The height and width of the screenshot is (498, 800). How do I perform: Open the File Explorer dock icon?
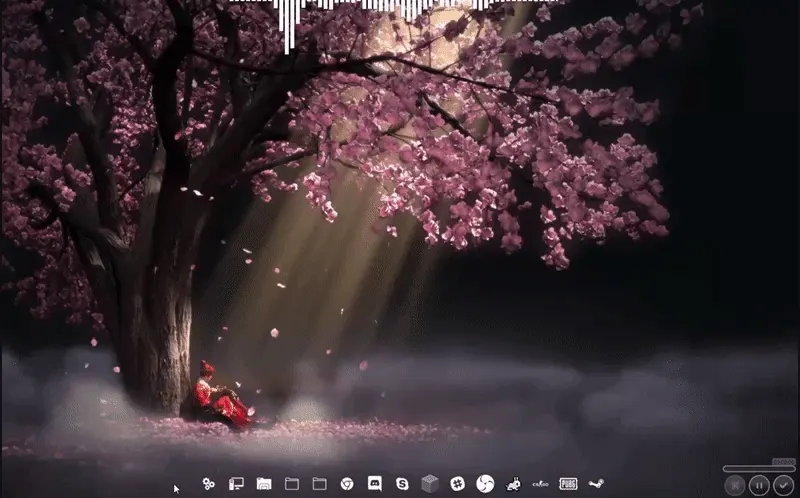264,484
